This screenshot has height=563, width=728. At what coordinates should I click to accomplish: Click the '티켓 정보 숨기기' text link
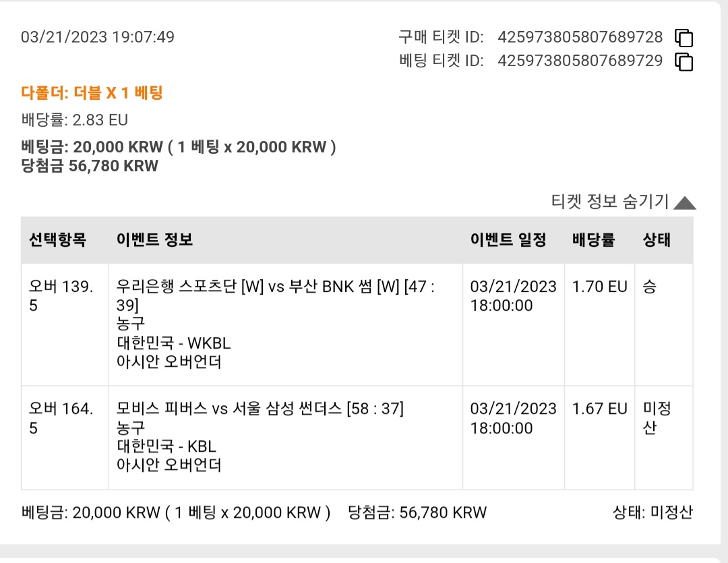pyautogui.click(x=609, y=202)
